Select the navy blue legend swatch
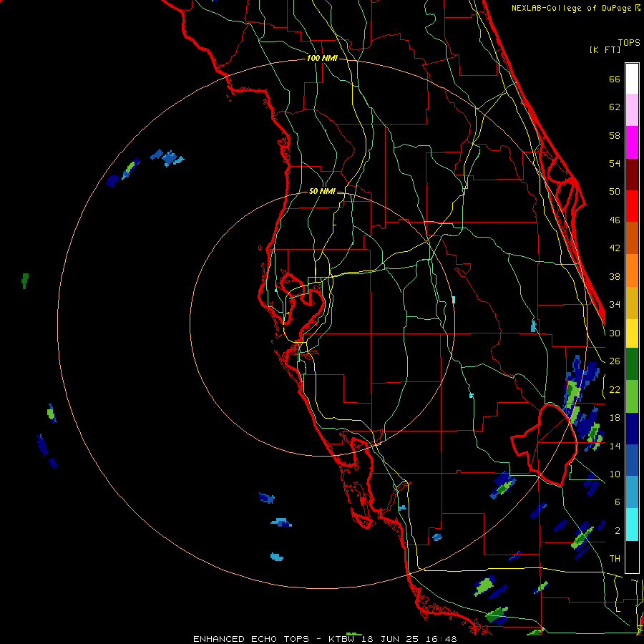This screenshot has height=644, width=644. [x=632, y=429]
